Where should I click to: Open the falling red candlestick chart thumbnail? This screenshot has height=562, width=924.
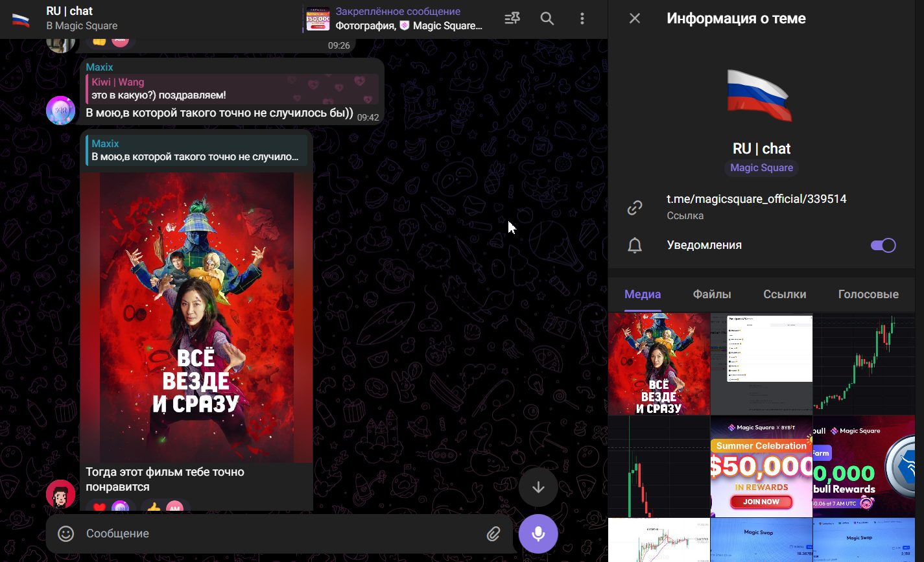659,466
